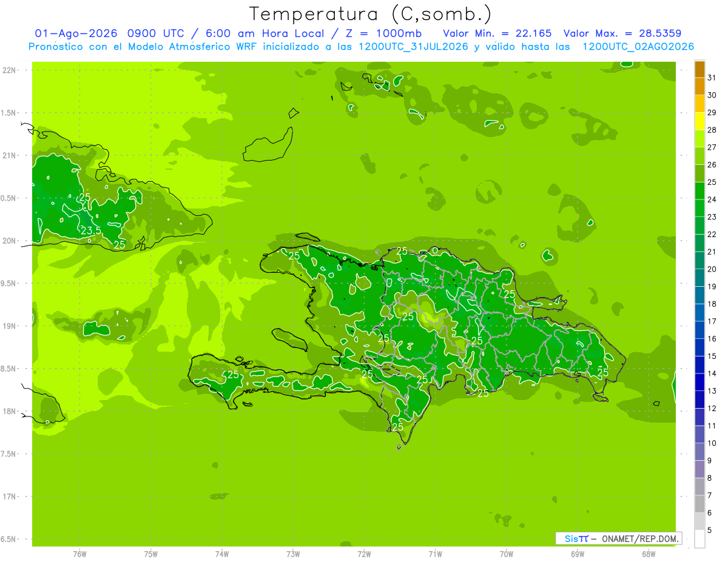Click the "22N" latitude axis label

click(8, 70)
